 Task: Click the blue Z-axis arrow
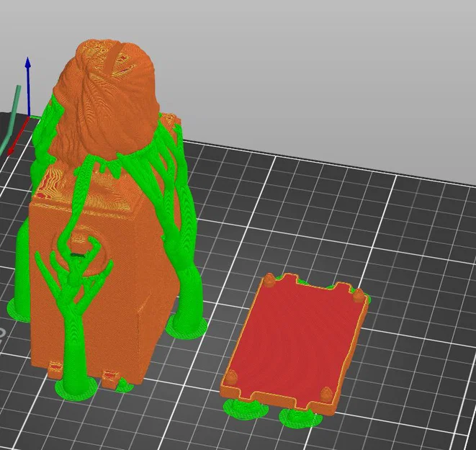coord(28,86)
